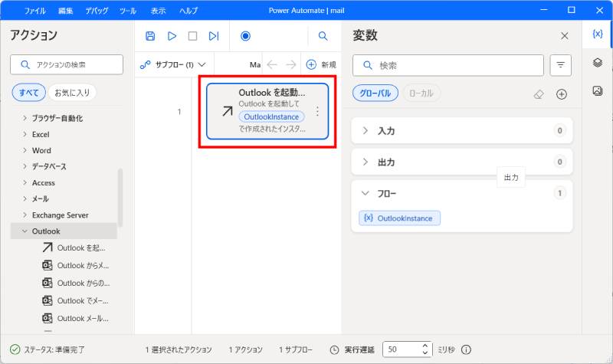
Task: Click the run delay info icon
Action: [466, 349]
